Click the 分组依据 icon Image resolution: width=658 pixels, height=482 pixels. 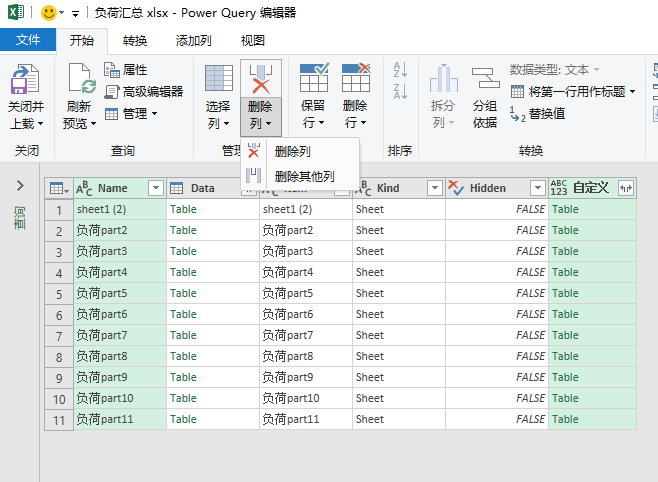(486, 78)
